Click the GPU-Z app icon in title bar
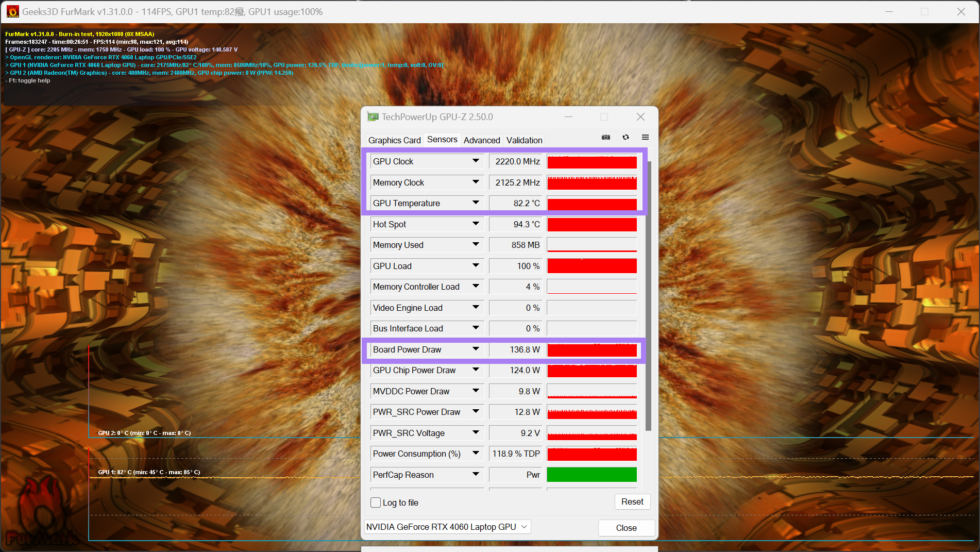The image size is (980, 552). [373, 117]
